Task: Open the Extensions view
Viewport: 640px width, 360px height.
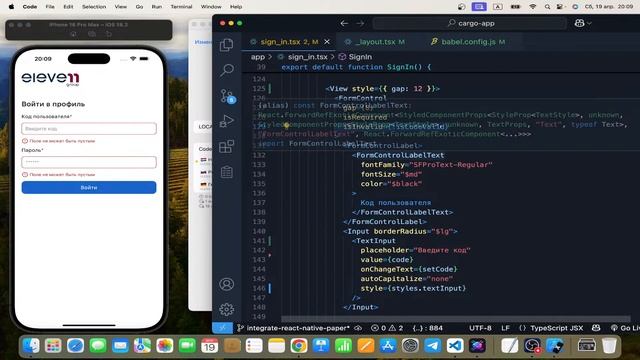Action: (x=227, y=146)
